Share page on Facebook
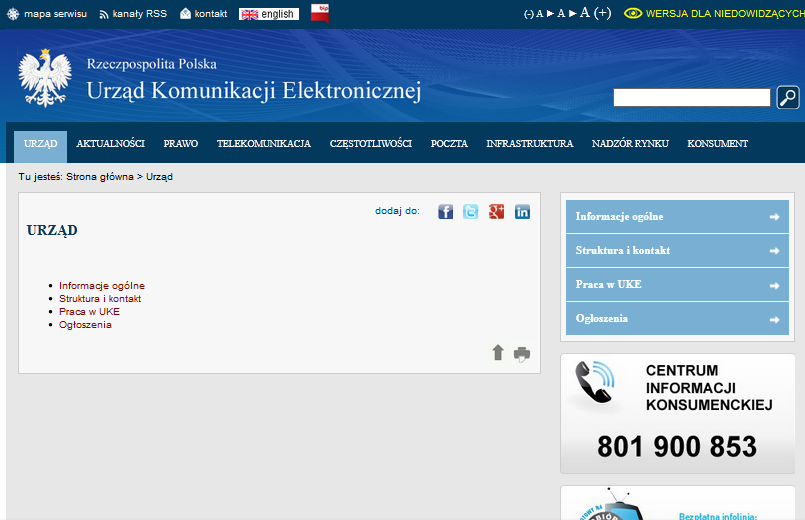 point(446,211)
